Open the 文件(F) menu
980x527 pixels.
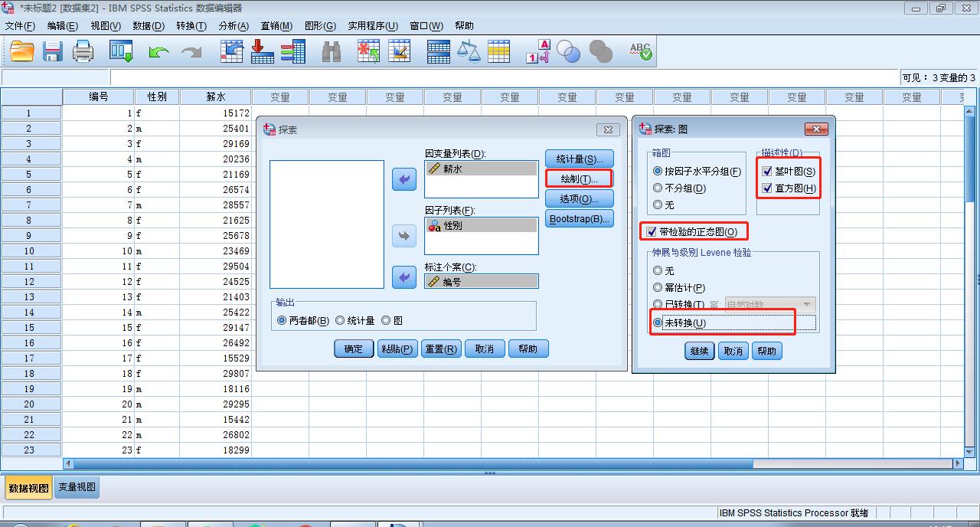20,25
